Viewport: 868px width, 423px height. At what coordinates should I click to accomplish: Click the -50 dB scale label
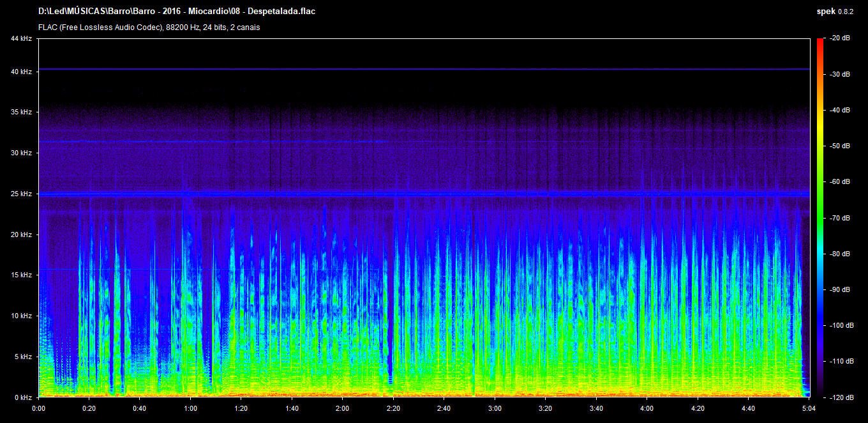pos(839,146)
